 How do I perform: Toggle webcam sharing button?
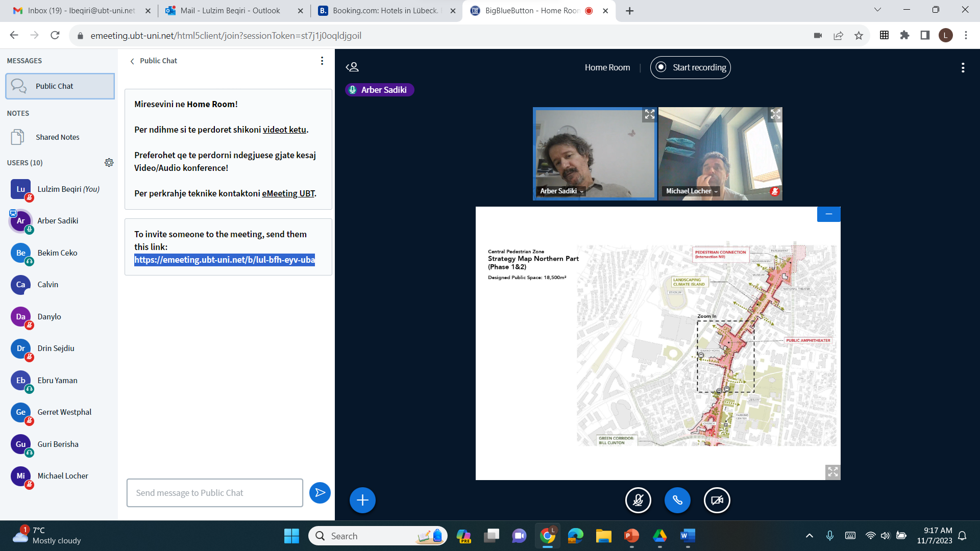[x=717, y=500]
